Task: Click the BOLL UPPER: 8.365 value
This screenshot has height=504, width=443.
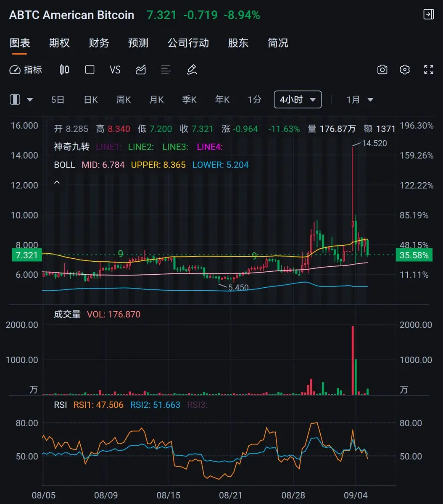Action: 158,165
